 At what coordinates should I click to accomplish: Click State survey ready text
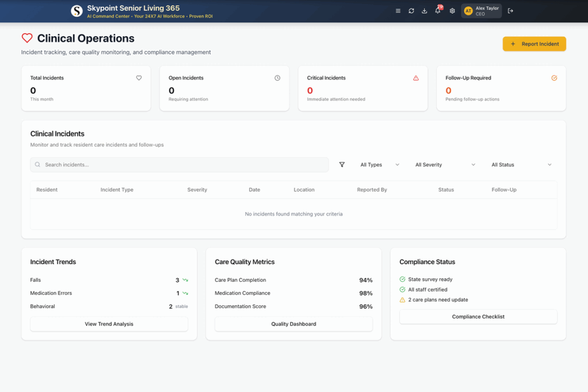tap(430, 279)
